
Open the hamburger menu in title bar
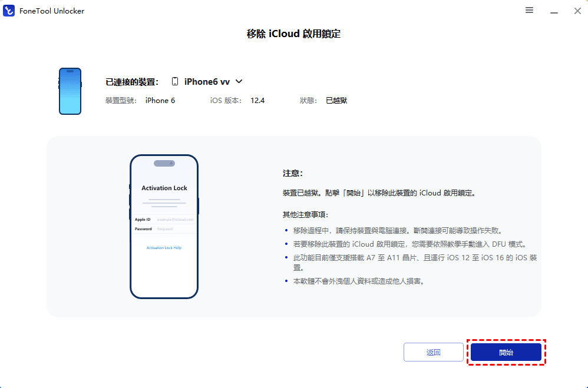[x=529, y=11]
